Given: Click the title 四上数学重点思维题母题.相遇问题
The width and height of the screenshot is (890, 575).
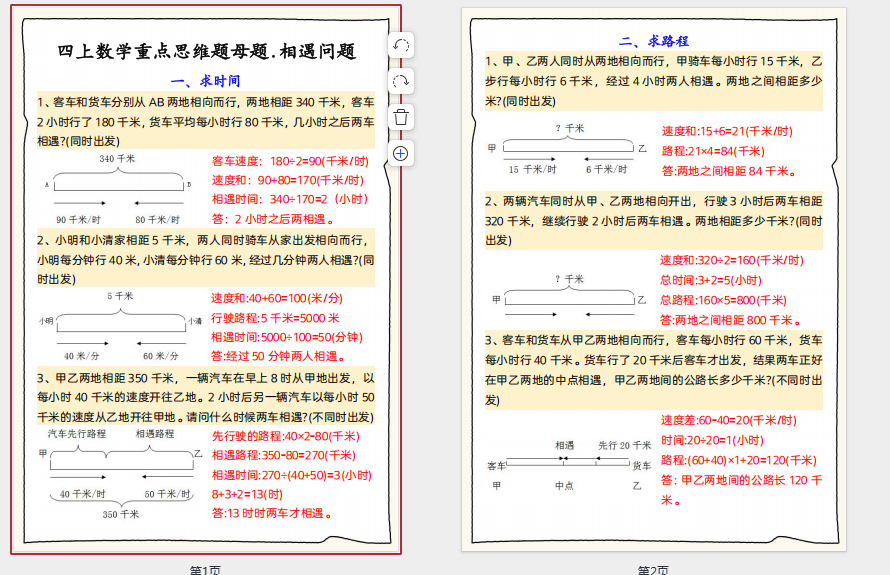Looking at the screenshot, I should coord(207,52).
